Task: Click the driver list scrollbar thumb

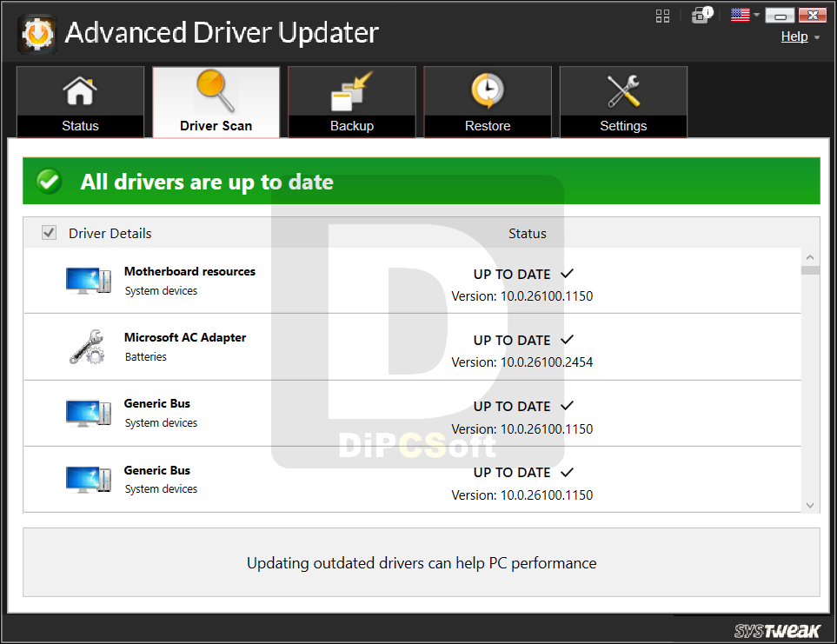Action: coord(810,270)
